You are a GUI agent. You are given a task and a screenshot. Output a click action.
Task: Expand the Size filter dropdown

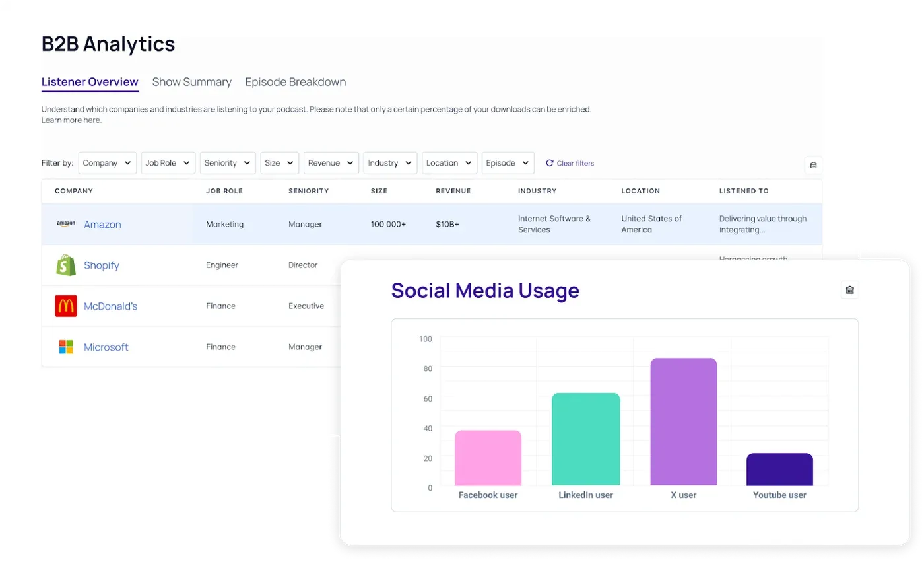[280, 163]
